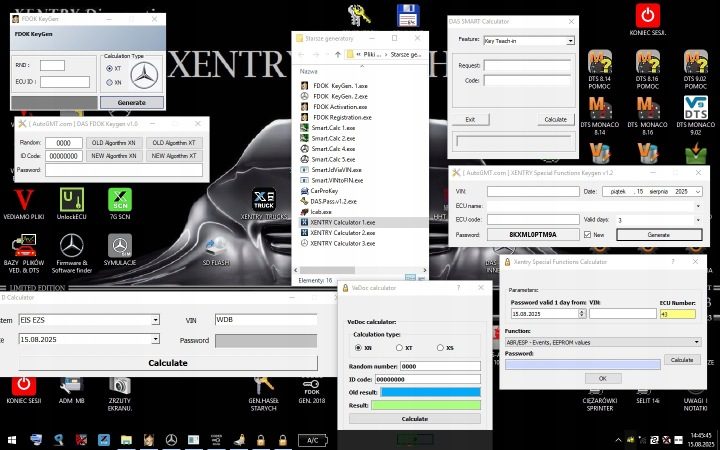This screenshot has width=720, height=450.
Task: Launch DTS MONACO 9.02 shortcut
Action: tap(696, 116)
